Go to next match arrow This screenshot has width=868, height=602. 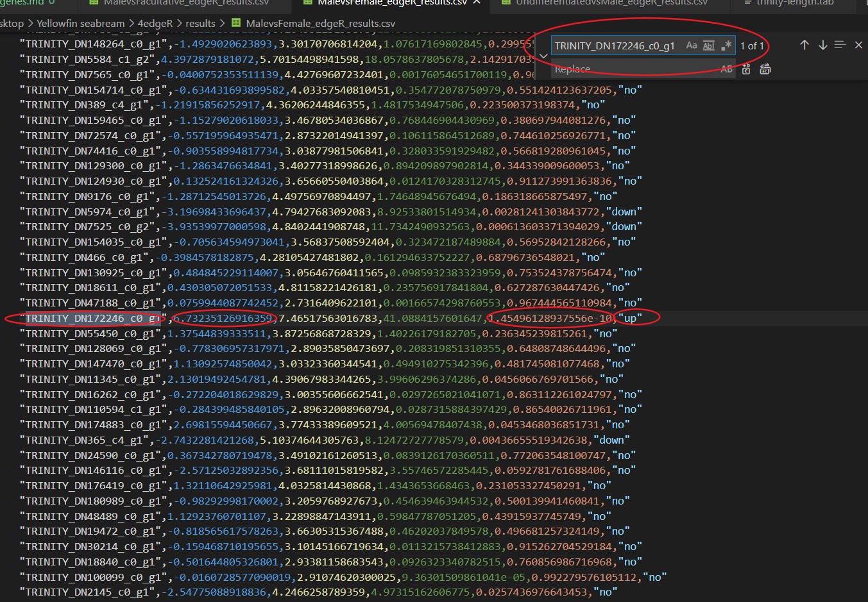pyautogui.click(x=822, y=45)
